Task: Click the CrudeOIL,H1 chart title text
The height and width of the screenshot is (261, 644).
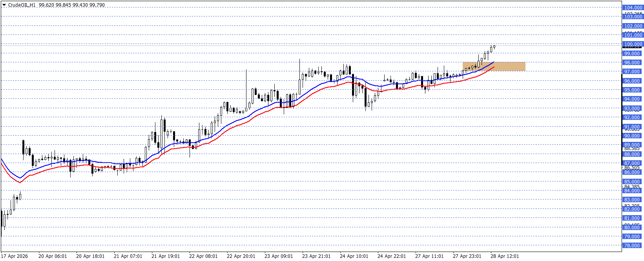Action: pyautogui.click(x=22, y=5)
